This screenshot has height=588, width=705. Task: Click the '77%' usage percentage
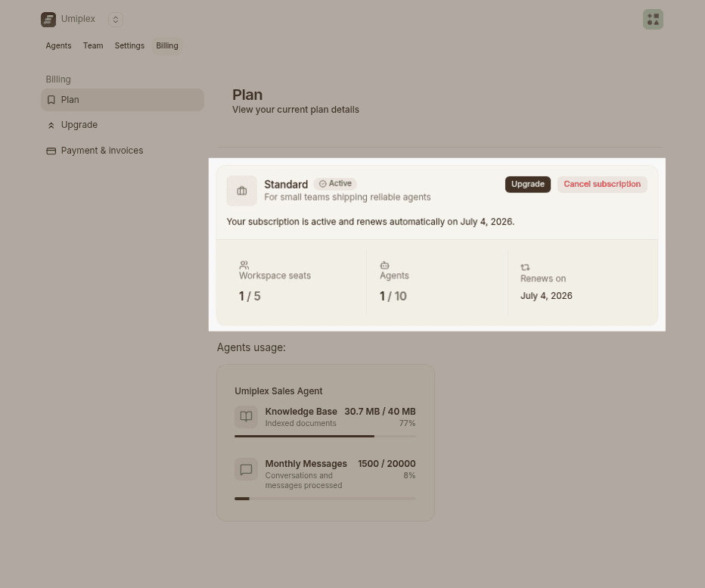[x=408, y=423]
